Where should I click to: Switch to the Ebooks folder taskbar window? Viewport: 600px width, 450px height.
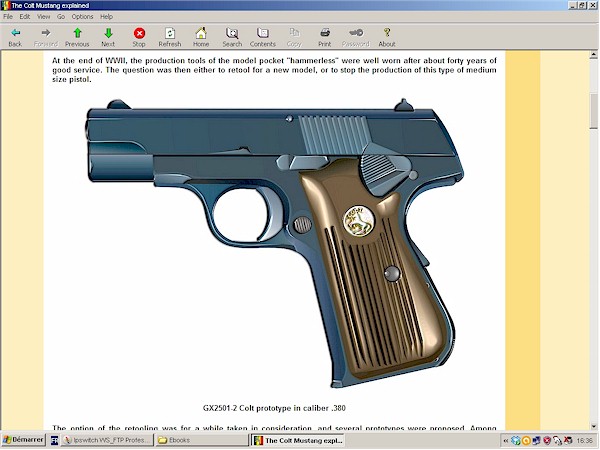(202, 440)
